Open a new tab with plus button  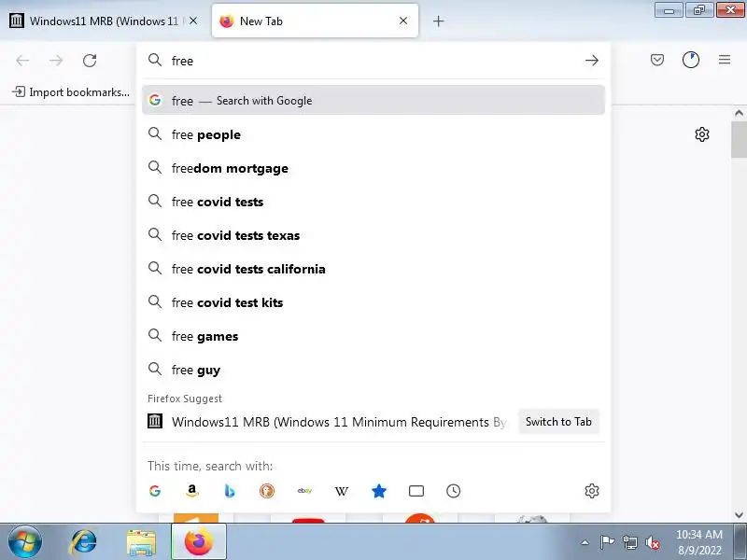pyautogui.click(x=439, y=21)
